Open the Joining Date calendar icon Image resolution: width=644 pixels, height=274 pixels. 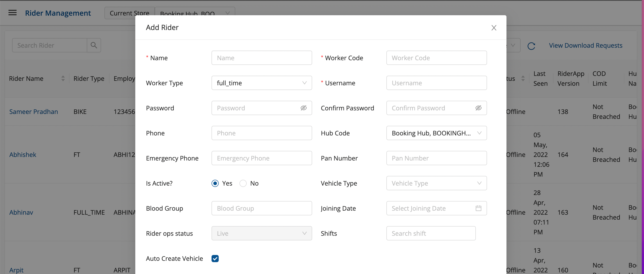pyautogui.click(x=478, y=208)
